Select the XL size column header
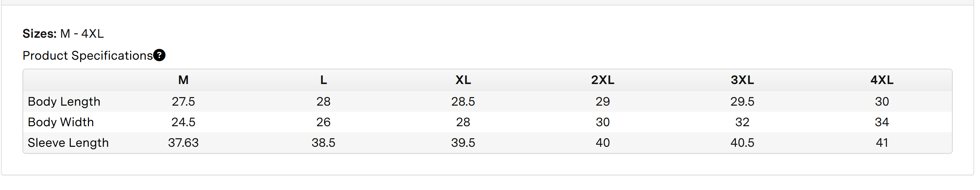This screenshot has height=190, width=980. pyautogui.click(x=463, y=80)
